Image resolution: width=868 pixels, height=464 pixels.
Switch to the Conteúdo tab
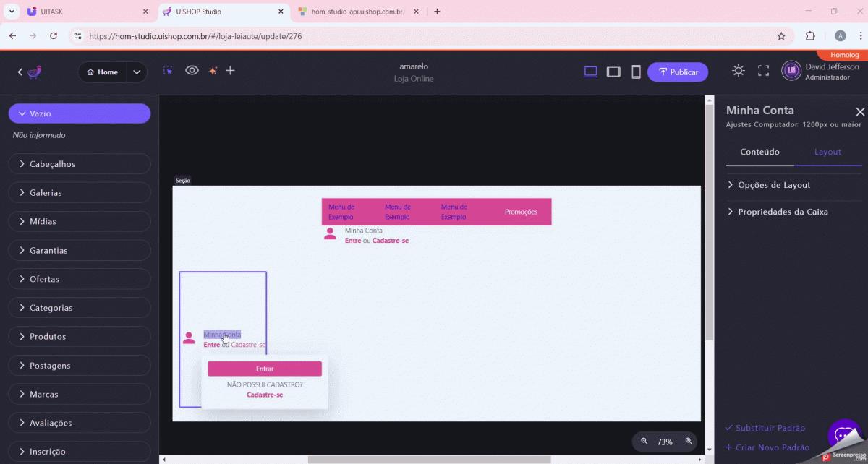coord(759,152)
